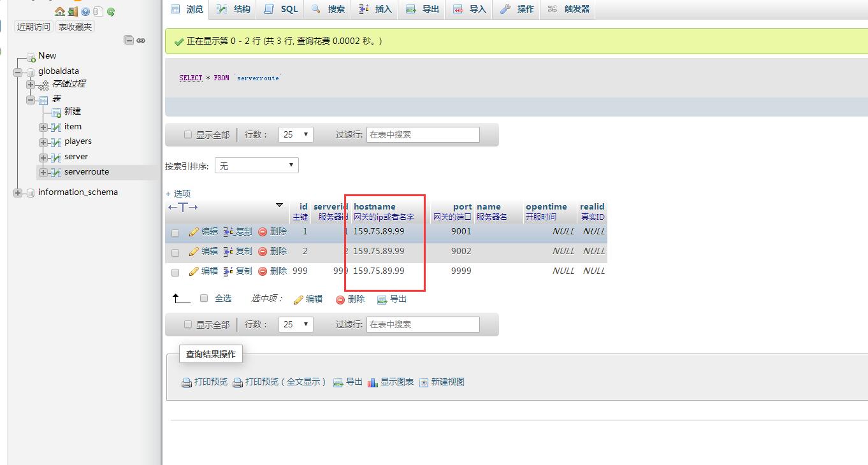This screenshot has width=868, height=465.
Task: Enable the top 显示全部 checkbox
Action: coord(187,134)
